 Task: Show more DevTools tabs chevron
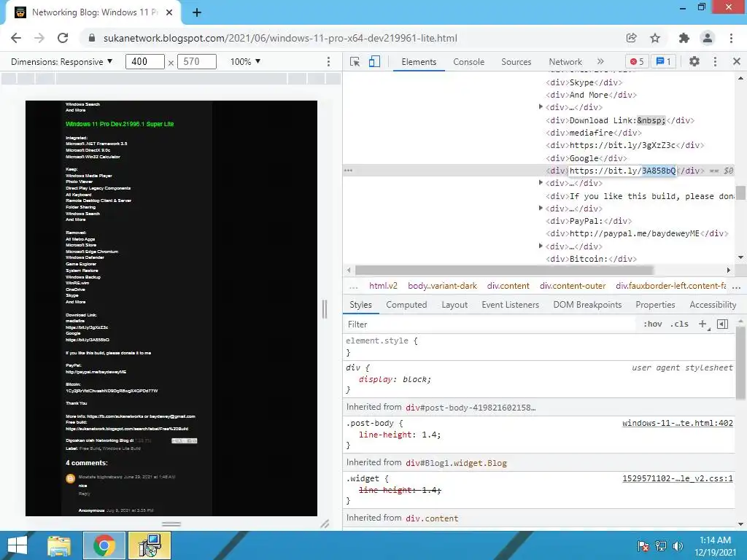click(600, 61)
